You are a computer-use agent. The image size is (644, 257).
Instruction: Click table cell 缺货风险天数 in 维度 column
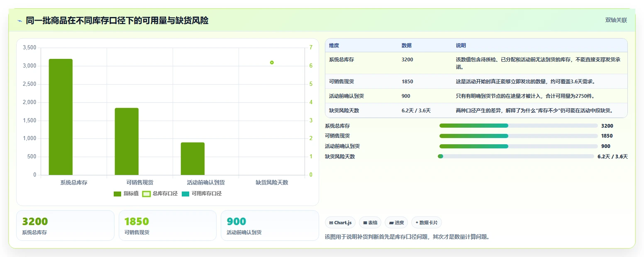pos(344,111)
